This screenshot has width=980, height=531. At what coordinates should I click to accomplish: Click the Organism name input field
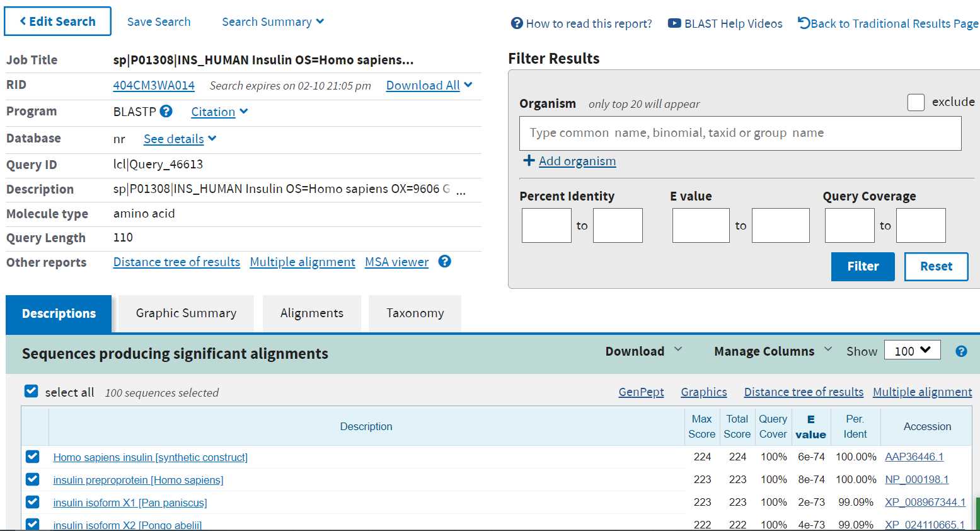740,133
